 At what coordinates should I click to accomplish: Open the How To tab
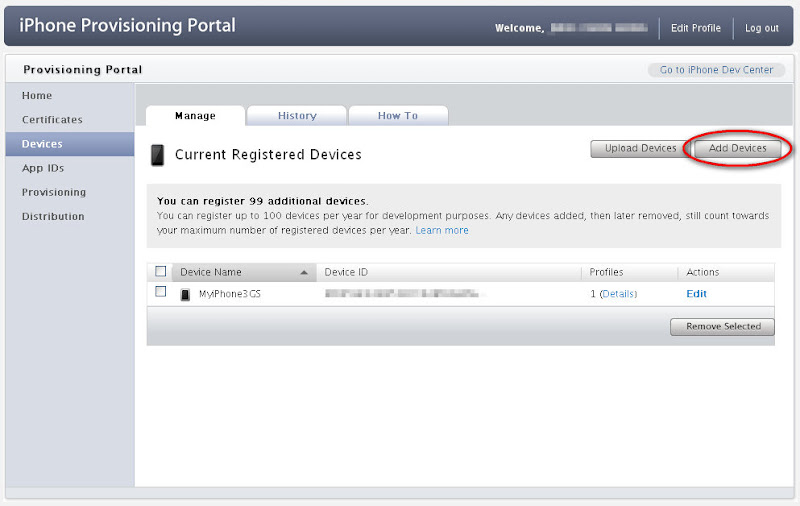[398, 116]
